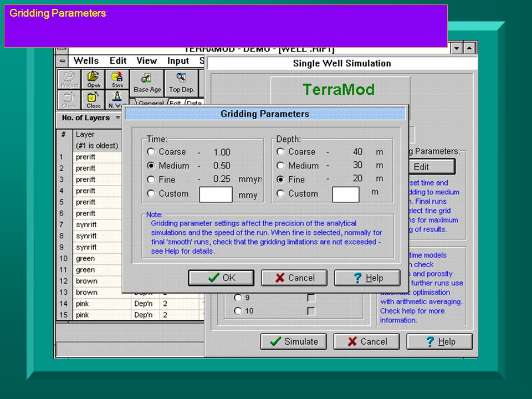
Task: Select Custom time gridding option
Action: pyautogui.click(x=151, y=194)
